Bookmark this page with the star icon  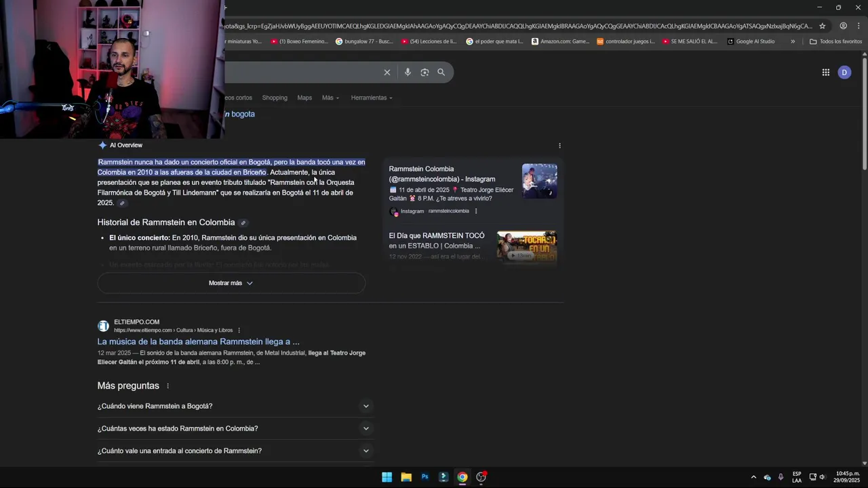tap(823, 26)
